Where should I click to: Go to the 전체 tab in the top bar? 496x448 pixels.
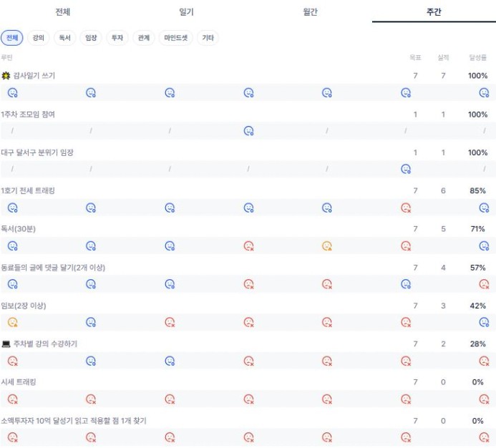coord(62,12)
